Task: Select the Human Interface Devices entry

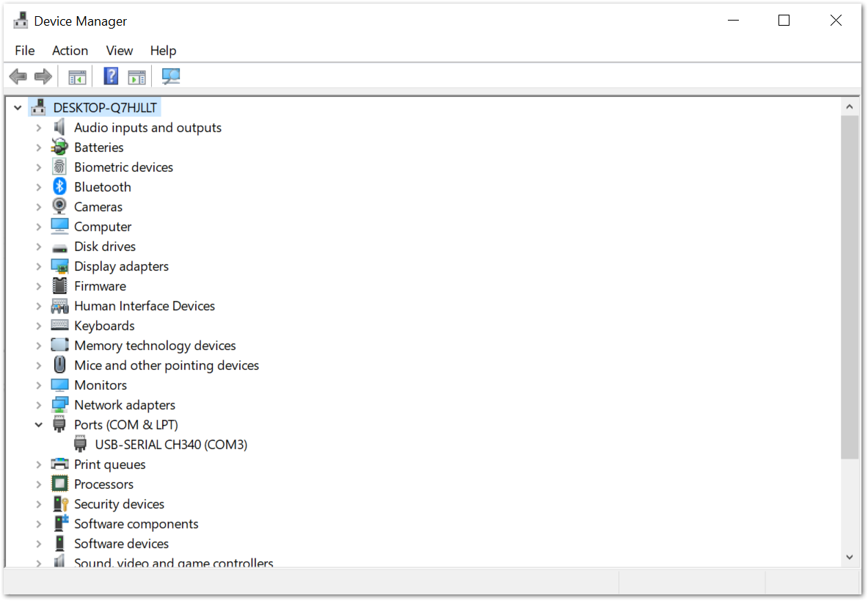Action: click(144, 306)
